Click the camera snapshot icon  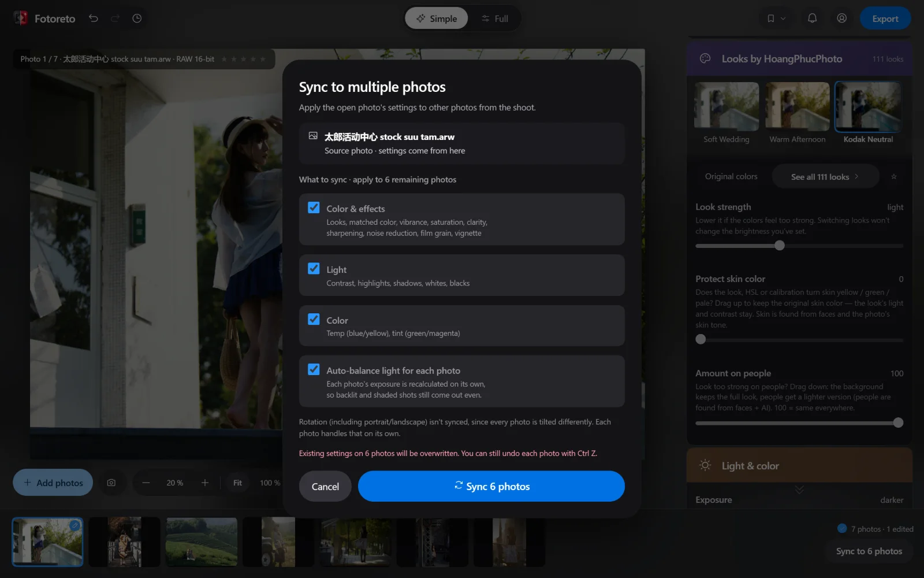click(111, 483)
